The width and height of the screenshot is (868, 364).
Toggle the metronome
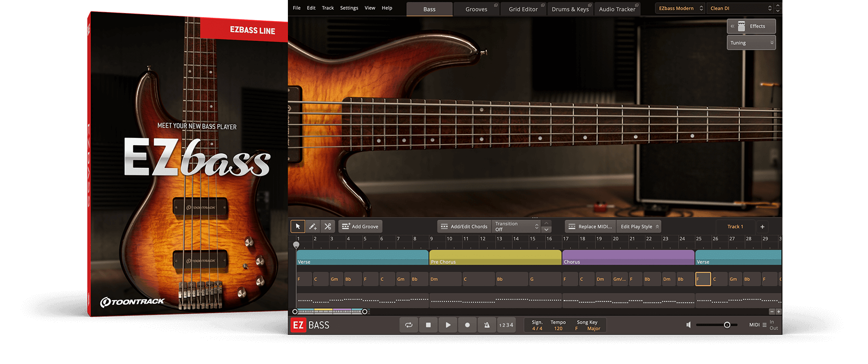pyautogui.click(x=487, y=325)
